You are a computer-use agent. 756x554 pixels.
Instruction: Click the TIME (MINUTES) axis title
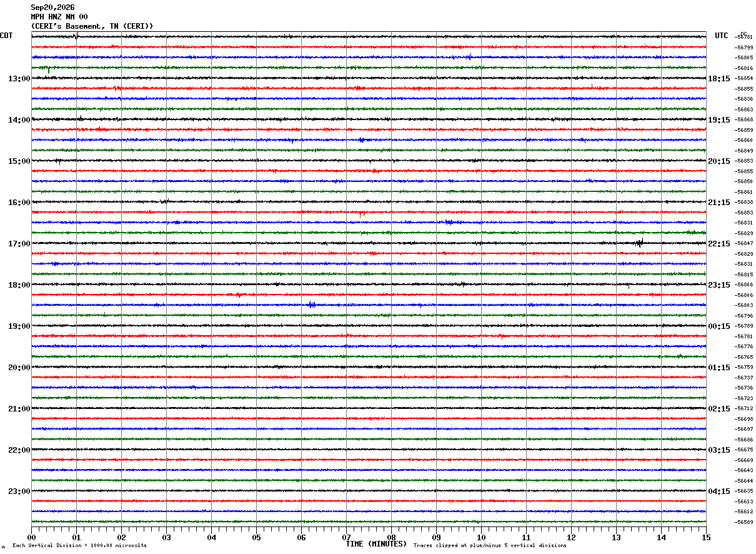tap(376, 544)
